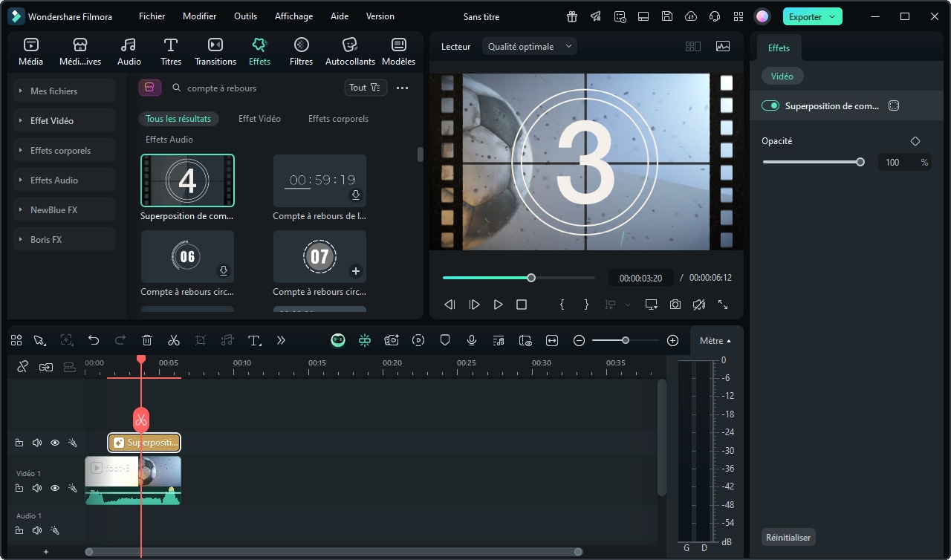Viewport: 951px width, 560px height.
Task: Click the Exporter button
Action: [813, 16]
